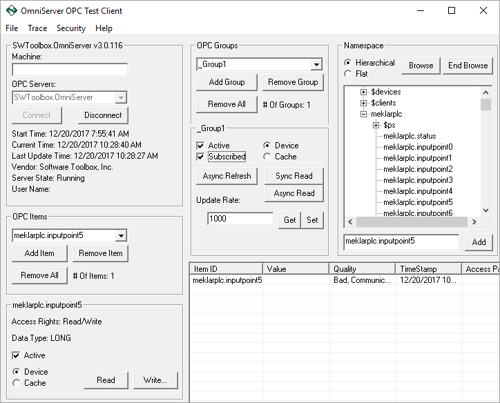Maximize the OmniServer OPC Test Client window
The image size is (500, 403).
tap(451, 11)
